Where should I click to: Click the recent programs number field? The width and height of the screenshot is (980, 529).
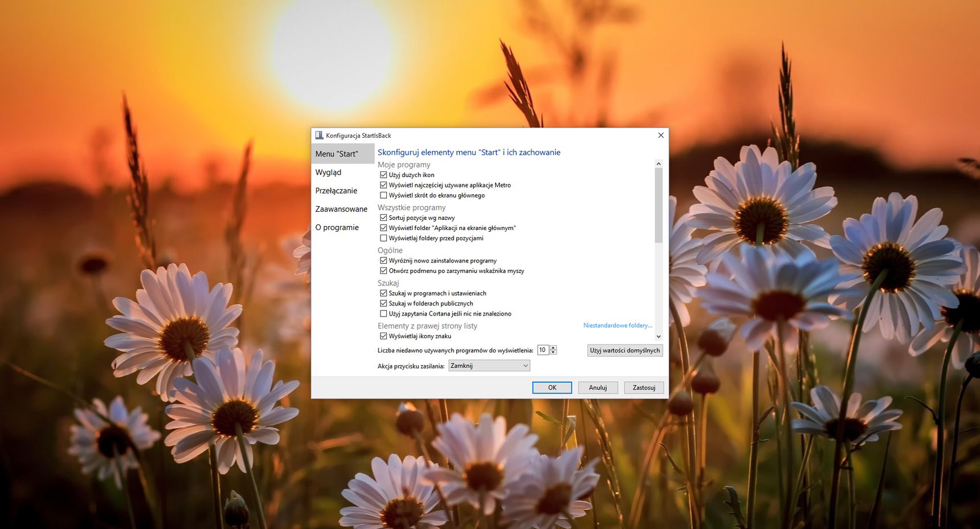[543, 350]
